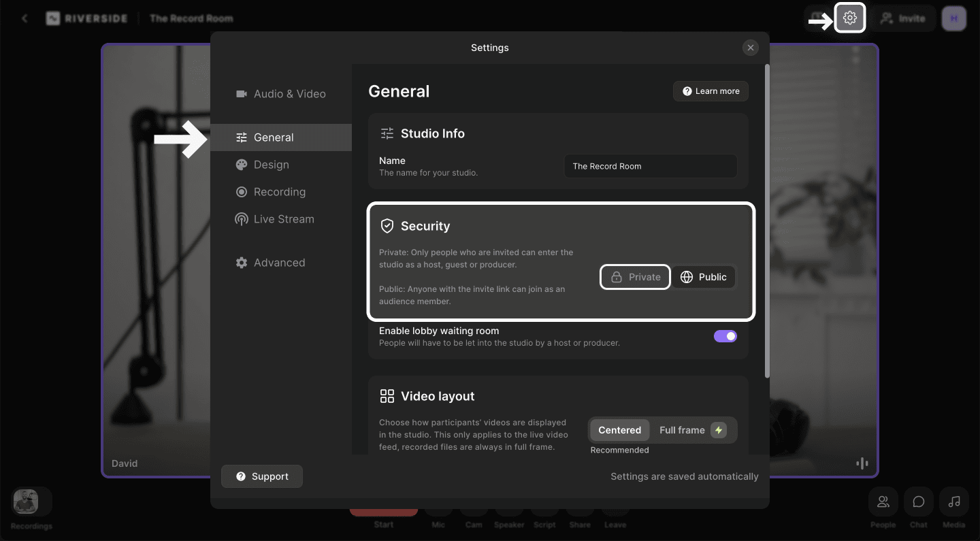Click the Invite button
This screenshot has width=980, height=541.
point(902,18)
